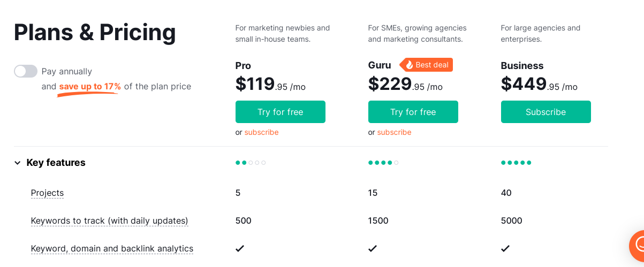The image size is (644, 267).
Task: Click Try for free under Guru plan
Action: (413, 112)
